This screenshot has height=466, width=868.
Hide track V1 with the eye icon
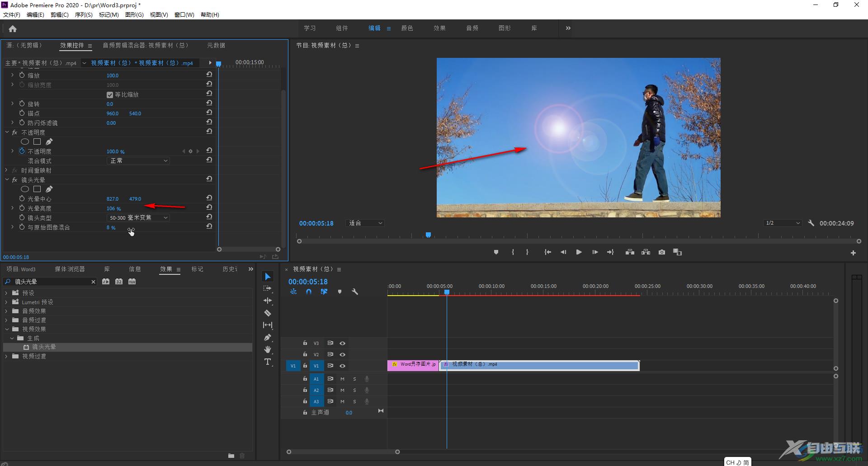tap(343, 366)
